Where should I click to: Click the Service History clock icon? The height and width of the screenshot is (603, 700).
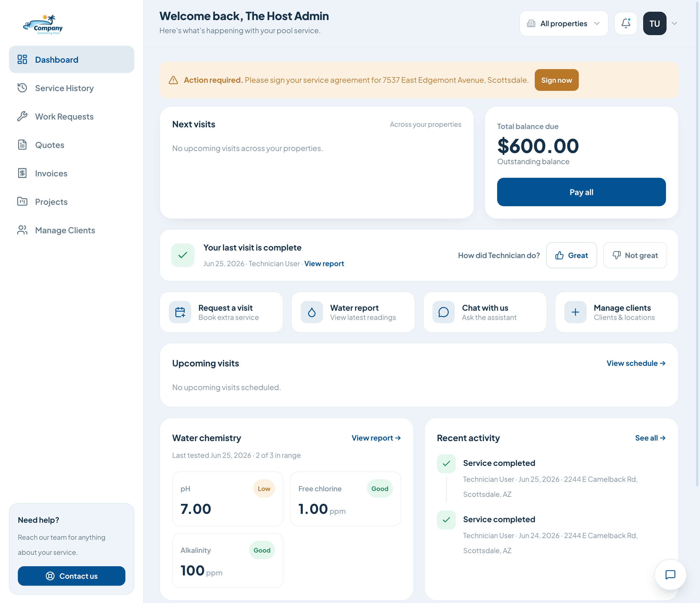coord(22,88)
